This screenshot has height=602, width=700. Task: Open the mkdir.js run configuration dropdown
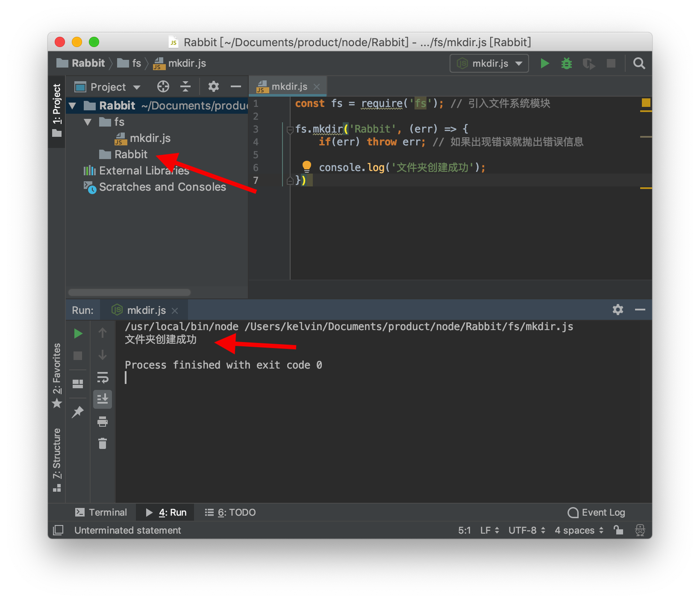point(488,63)
